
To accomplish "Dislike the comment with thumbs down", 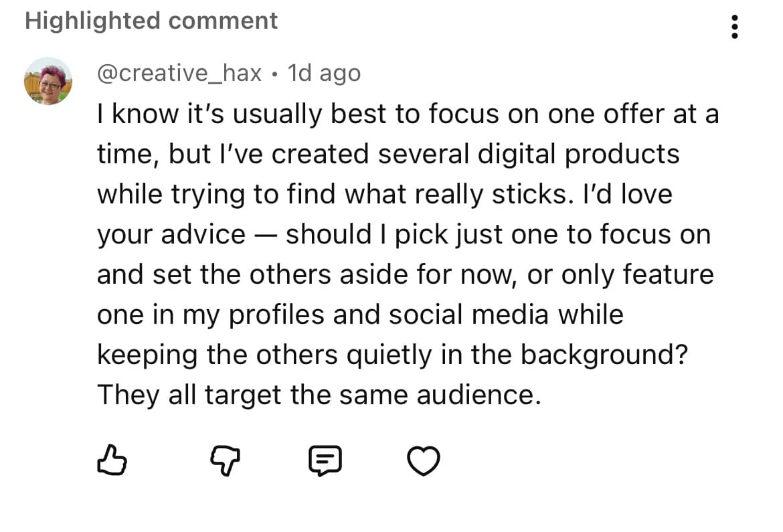I will [222, 460].
